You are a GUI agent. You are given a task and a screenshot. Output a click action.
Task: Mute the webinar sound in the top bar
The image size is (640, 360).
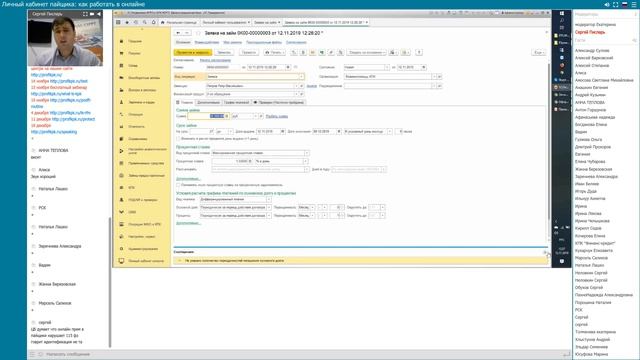(x=607, y=4)
